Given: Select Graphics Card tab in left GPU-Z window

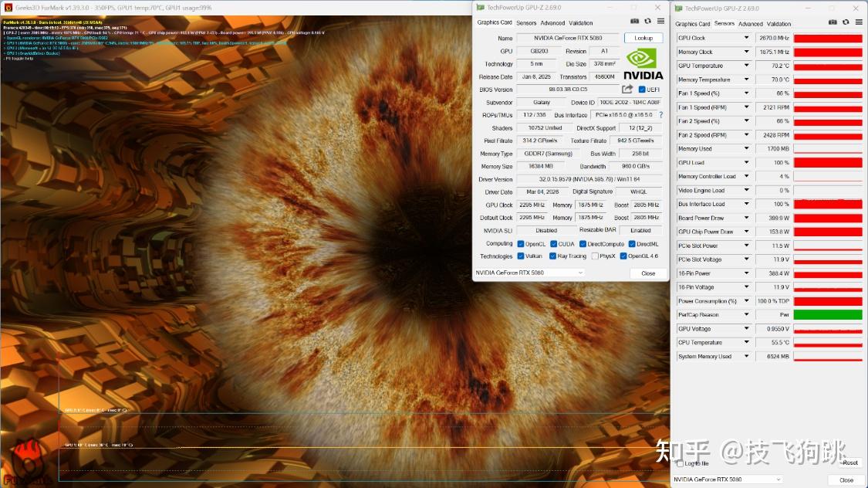Looking at the screenshot, I should (x=495, y=22).
